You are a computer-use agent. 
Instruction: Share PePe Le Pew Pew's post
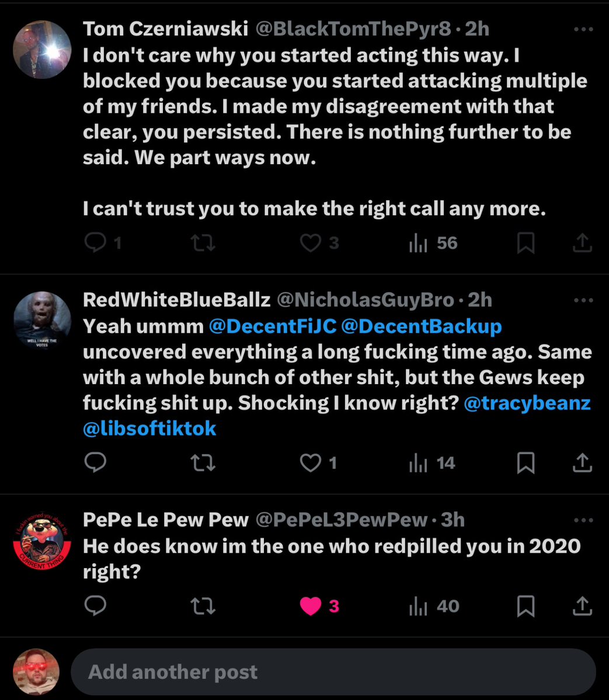582,607
